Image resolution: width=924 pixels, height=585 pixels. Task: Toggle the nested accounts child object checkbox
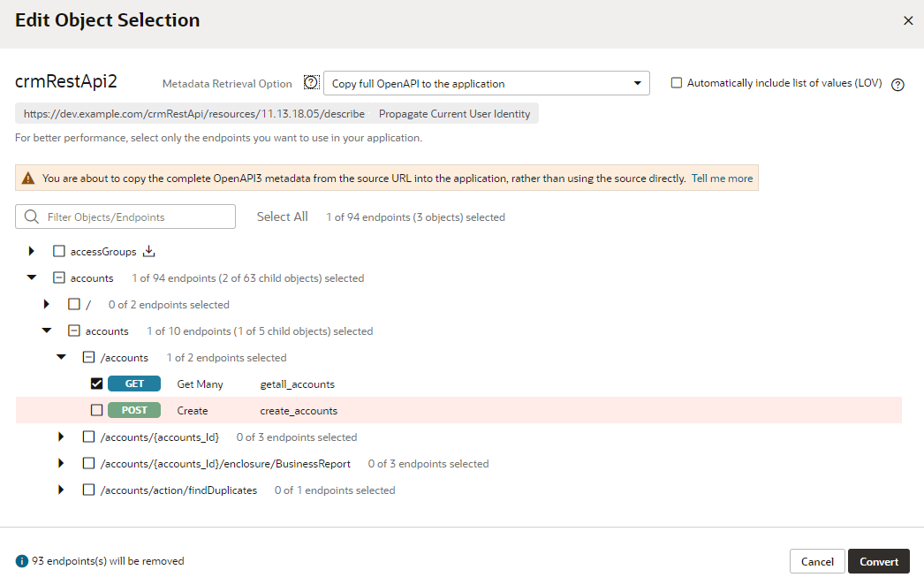point(73,330)
